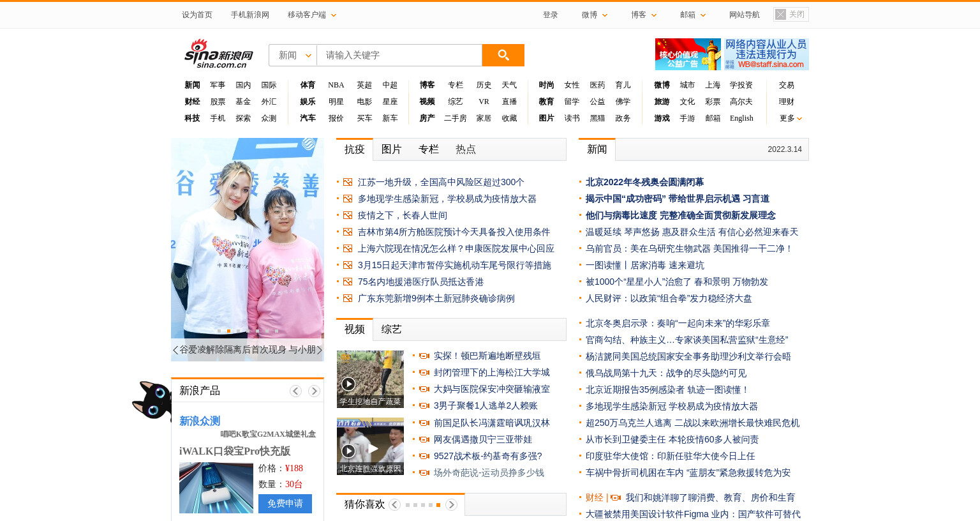Screen dimensions: 980x521
Task: Open 新浪众测 link
Action: (200, 421)
